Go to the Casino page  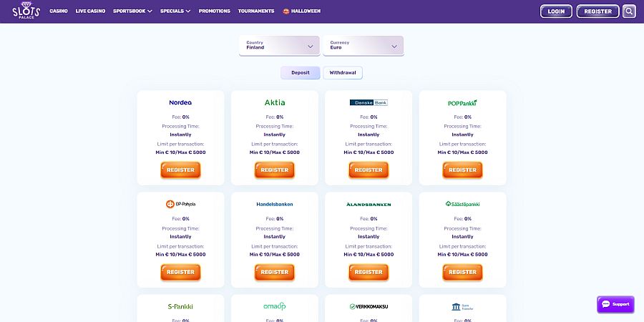point(59,11)
